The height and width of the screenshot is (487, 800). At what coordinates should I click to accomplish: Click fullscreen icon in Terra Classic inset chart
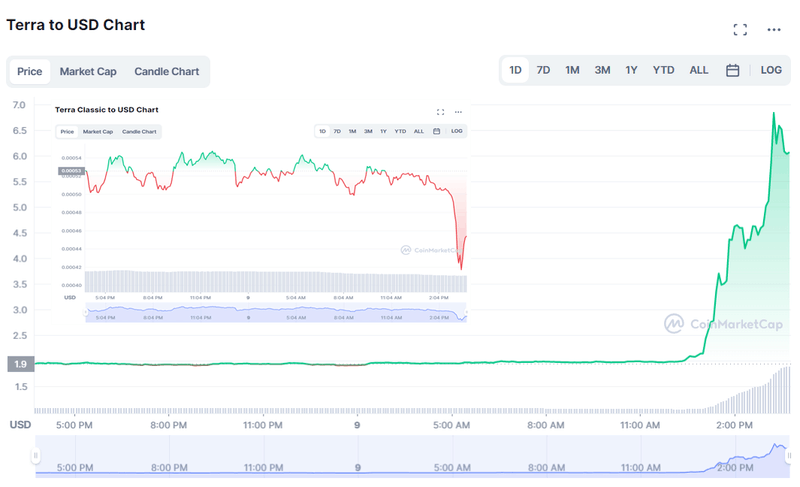click(x=440, y=112)
